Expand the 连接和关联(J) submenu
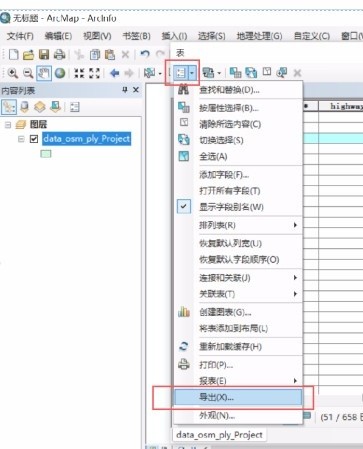Screen dimensions: 363x449 [238, 278]
